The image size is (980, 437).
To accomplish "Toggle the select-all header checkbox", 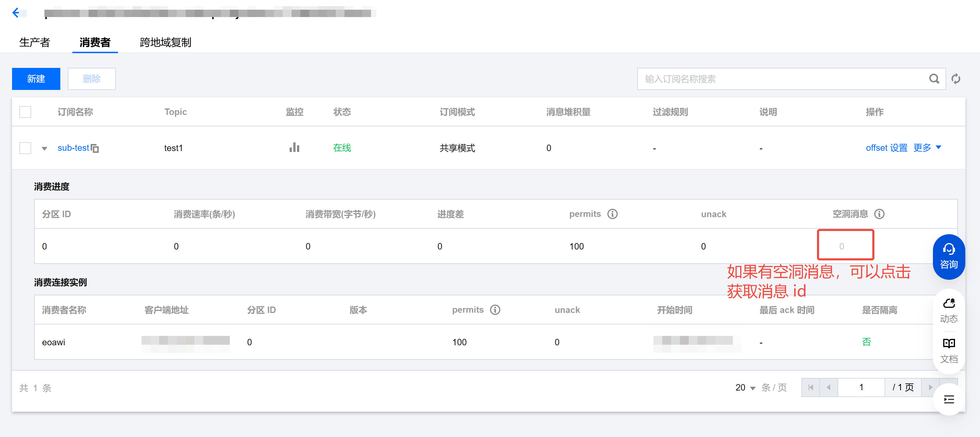I will point(25,112).
